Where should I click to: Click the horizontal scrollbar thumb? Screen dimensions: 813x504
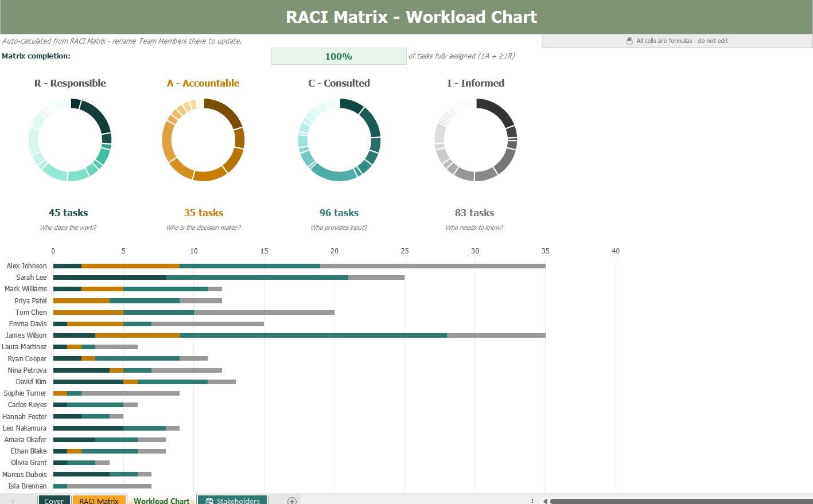click(680, 501)
